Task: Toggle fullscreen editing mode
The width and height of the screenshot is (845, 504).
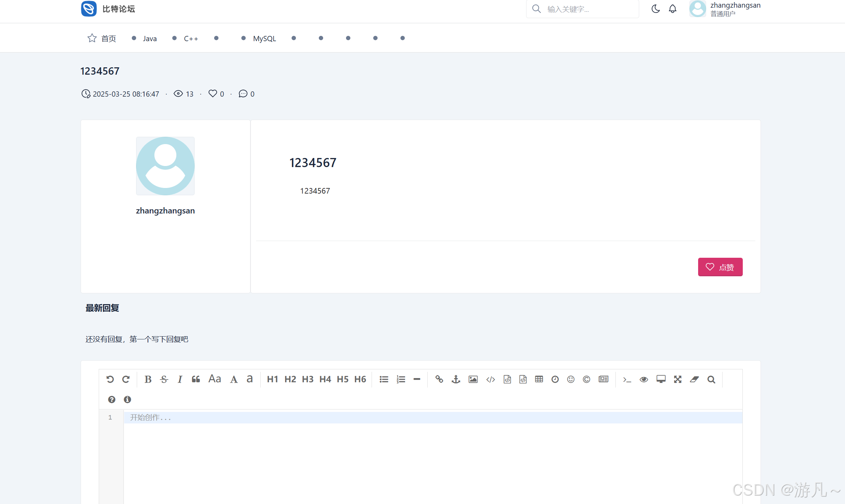Action: [x=678, y=379]
